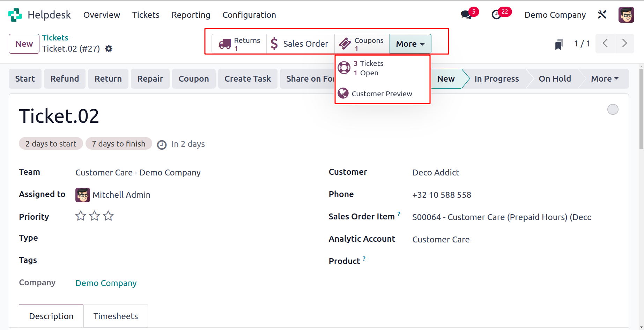Click the pager counter 1 / 1

(582, 44)
